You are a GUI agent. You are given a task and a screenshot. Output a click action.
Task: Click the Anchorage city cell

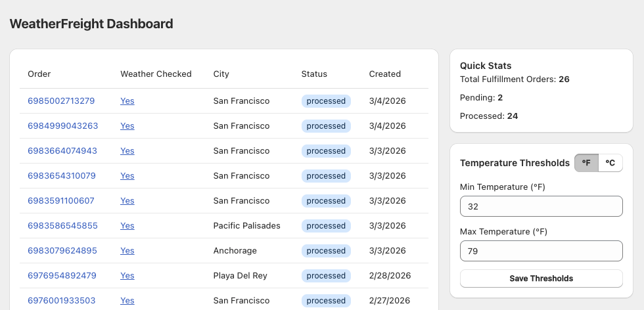(235, 250)
